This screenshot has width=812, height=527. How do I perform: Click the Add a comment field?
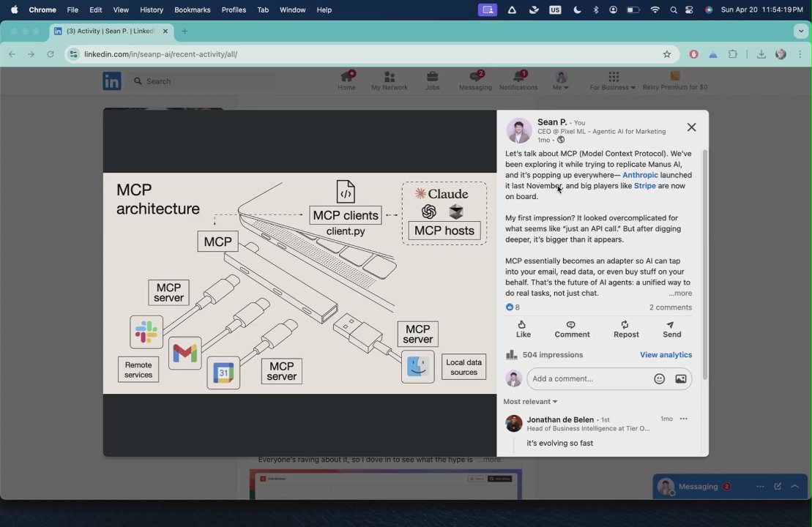(x=589, y=378)
